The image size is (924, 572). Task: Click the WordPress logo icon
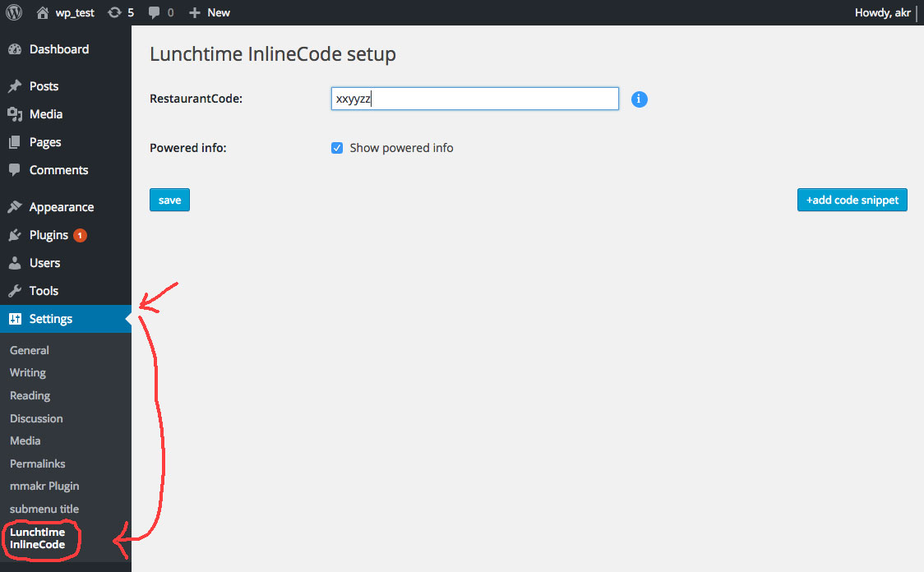[14, 12]
